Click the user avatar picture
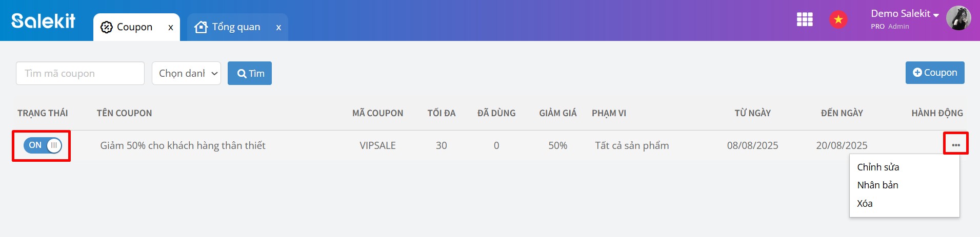980x237 pixels. click(x=958, y=18)
